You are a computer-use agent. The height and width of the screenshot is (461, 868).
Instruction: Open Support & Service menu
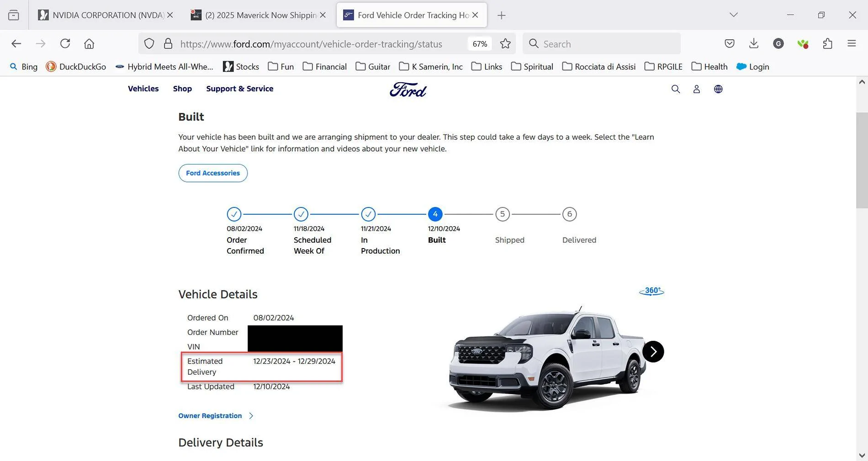click(x=240, y=89)
